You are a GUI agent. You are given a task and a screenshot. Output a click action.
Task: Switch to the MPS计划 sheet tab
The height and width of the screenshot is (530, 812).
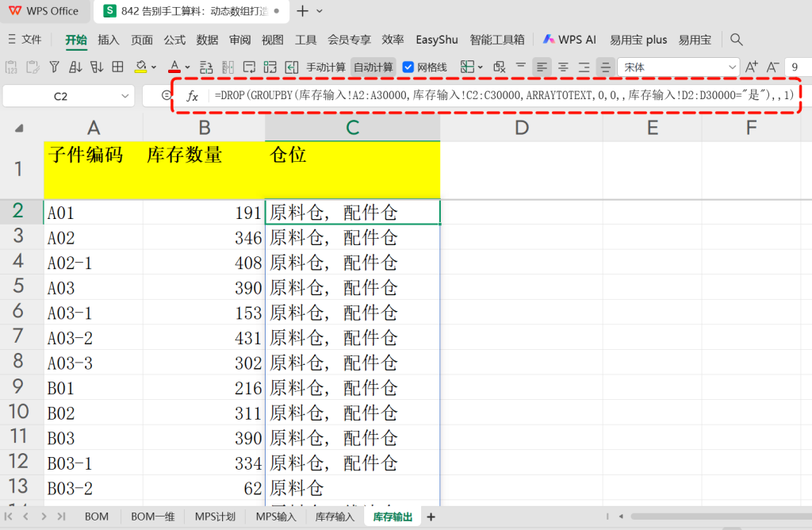pyautogui.click(x=215, y=517)
